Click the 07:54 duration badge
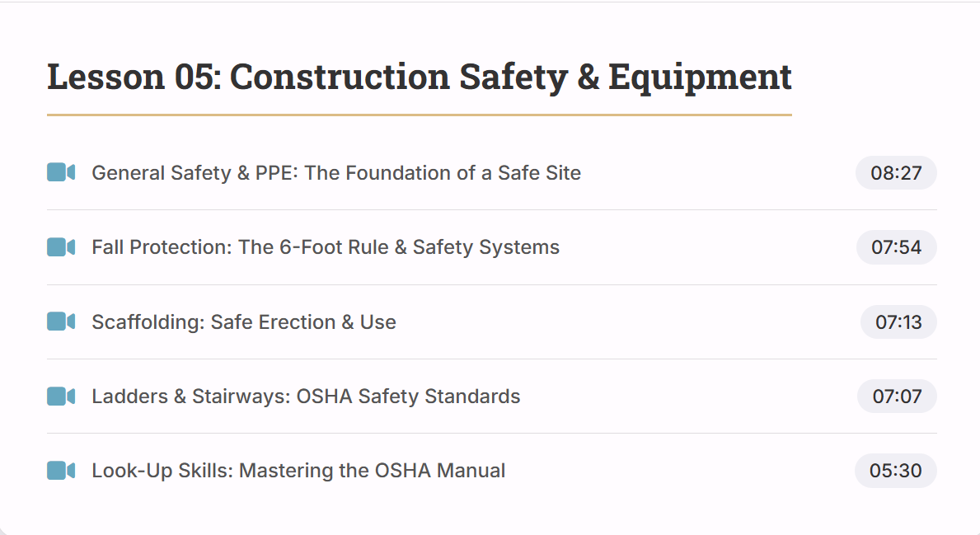Image resolution: width=980 pixels, height=535 pixels. 896,247
